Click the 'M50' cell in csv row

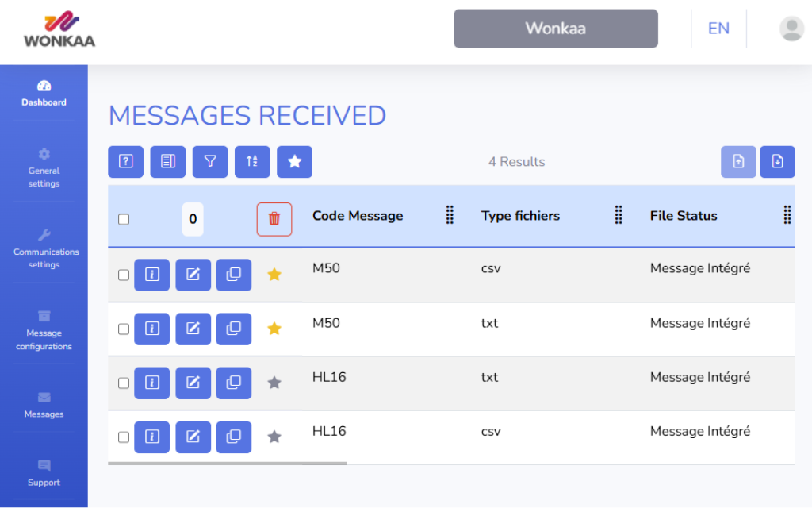326,268
